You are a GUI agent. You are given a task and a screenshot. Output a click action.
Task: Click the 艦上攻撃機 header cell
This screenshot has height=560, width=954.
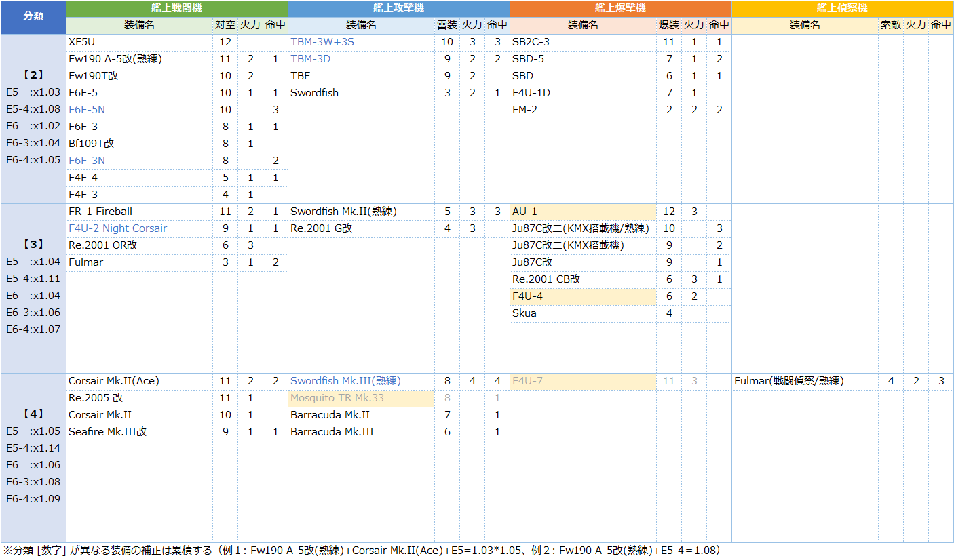pyautogui.click(x=399, y=9)
